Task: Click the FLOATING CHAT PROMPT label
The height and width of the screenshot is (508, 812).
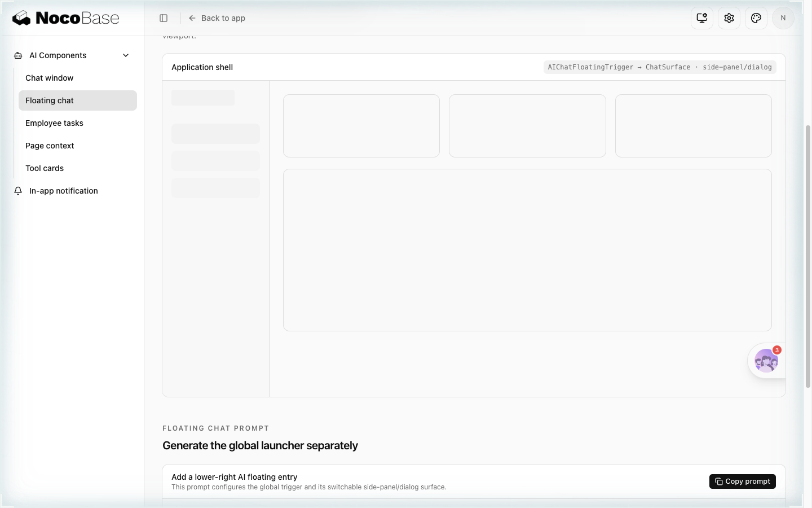Action: pos(216,428)
